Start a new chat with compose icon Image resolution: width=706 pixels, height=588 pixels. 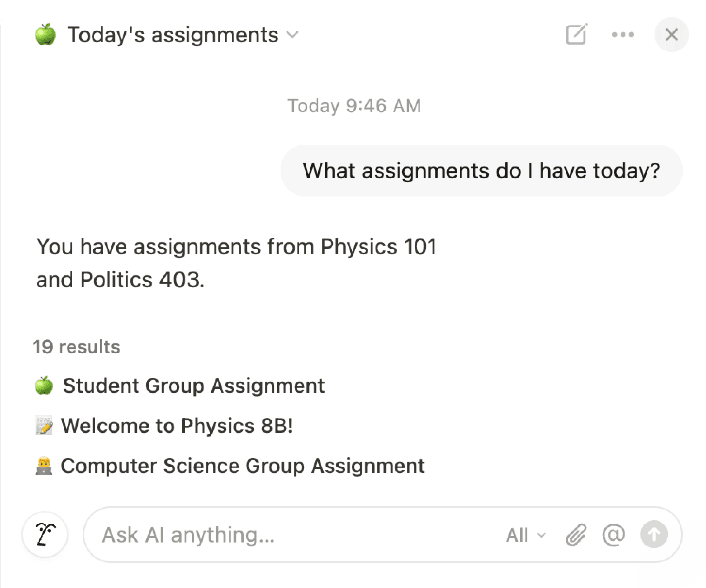click(576, 34)
